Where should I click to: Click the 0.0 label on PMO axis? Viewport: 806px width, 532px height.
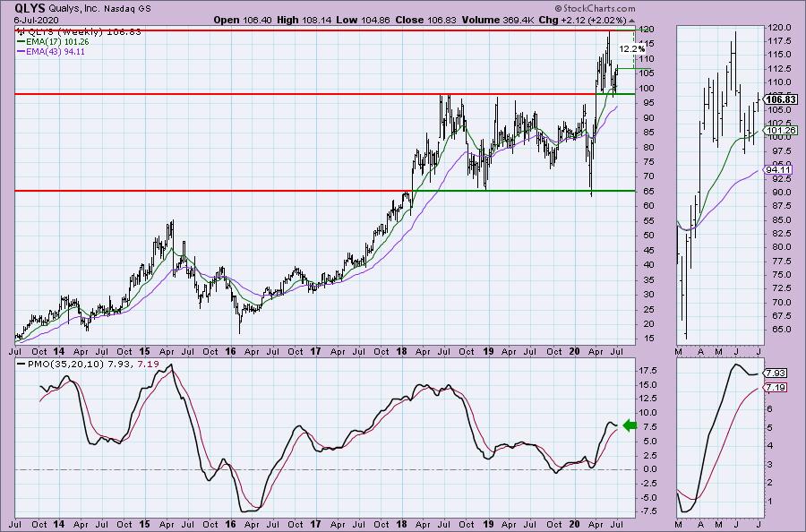coord(649,469)
